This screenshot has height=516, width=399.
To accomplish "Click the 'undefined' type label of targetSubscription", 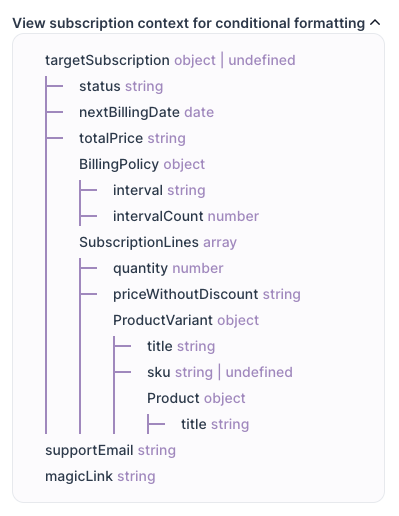I will [262, 60].
